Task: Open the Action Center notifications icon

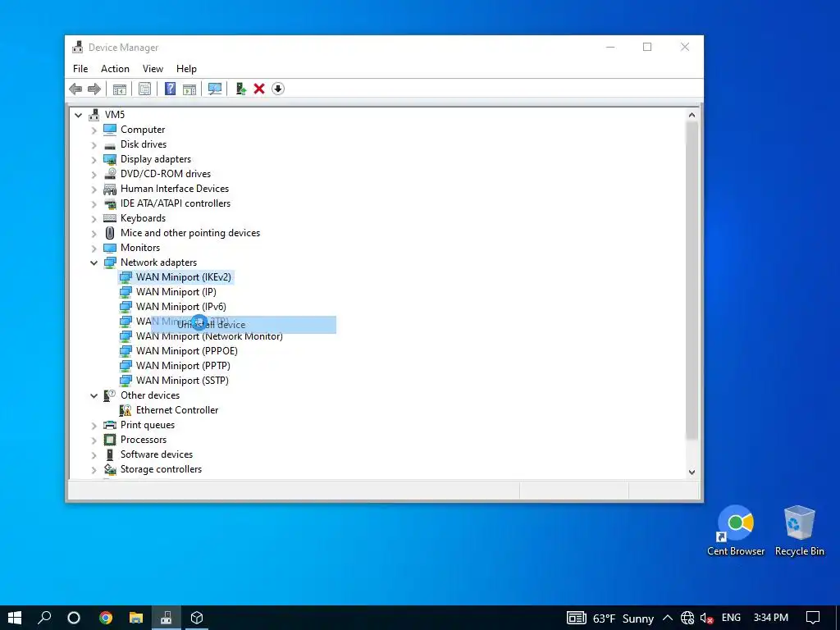Action: (813, 618)
